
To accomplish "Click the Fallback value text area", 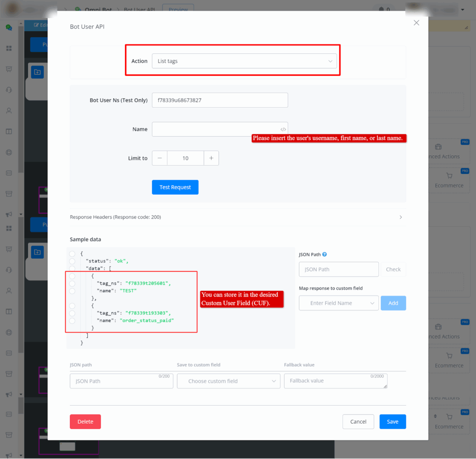I will coord(335,381).
